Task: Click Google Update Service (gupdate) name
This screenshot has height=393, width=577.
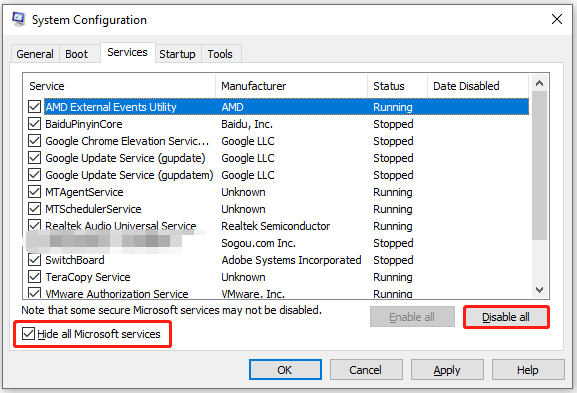Action: point(125,158)
